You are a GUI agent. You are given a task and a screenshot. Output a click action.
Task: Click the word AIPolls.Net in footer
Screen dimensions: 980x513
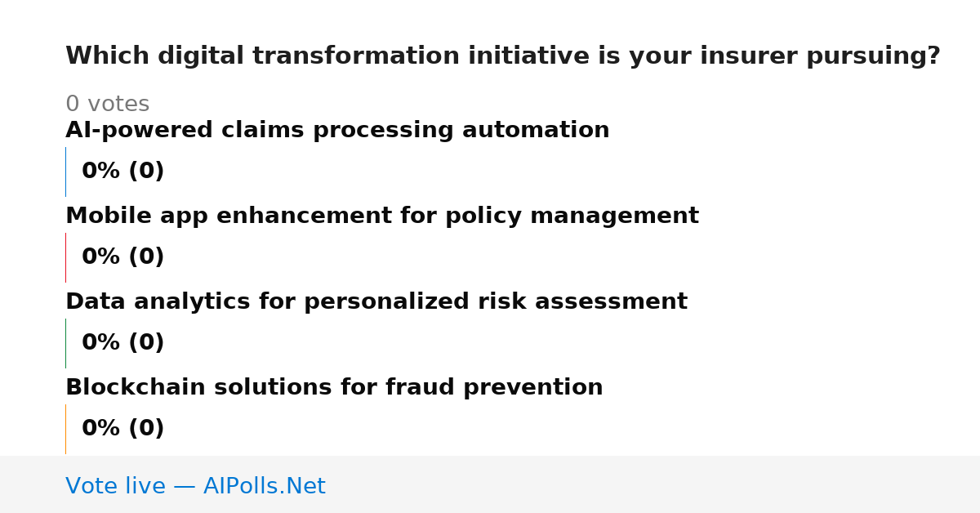(265, 487)
